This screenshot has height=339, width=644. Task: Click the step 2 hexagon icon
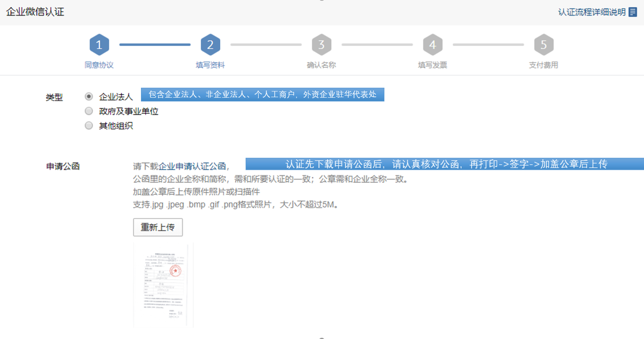[x=210, y=45]
